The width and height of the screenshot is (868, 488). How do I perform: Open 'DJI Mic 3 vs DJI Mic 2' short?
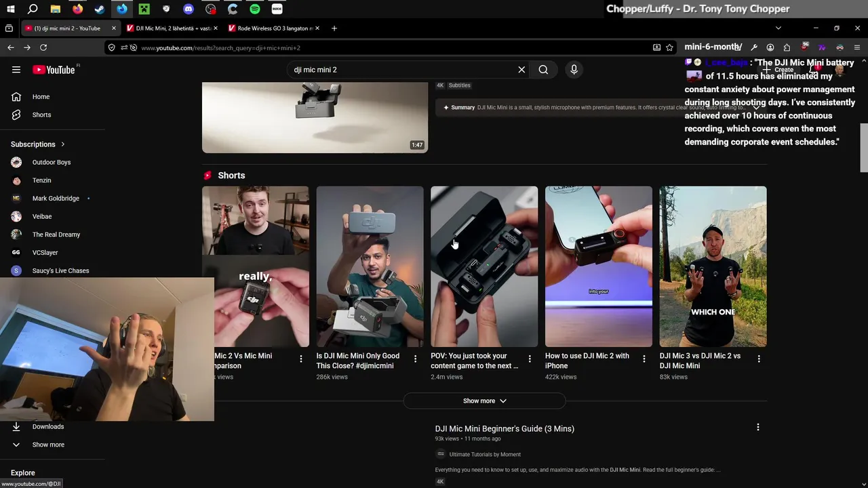coord(713,266)
